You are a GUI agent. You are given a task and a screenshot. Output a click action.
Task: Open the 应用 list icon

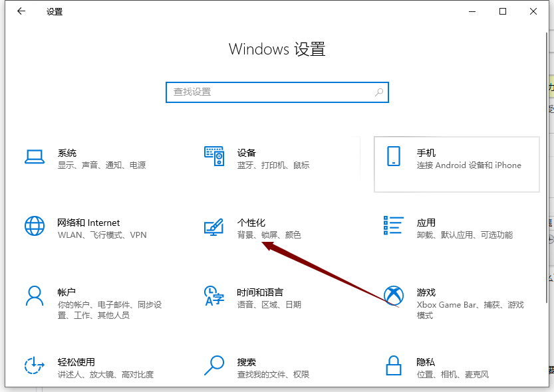(x=393, y=226)
